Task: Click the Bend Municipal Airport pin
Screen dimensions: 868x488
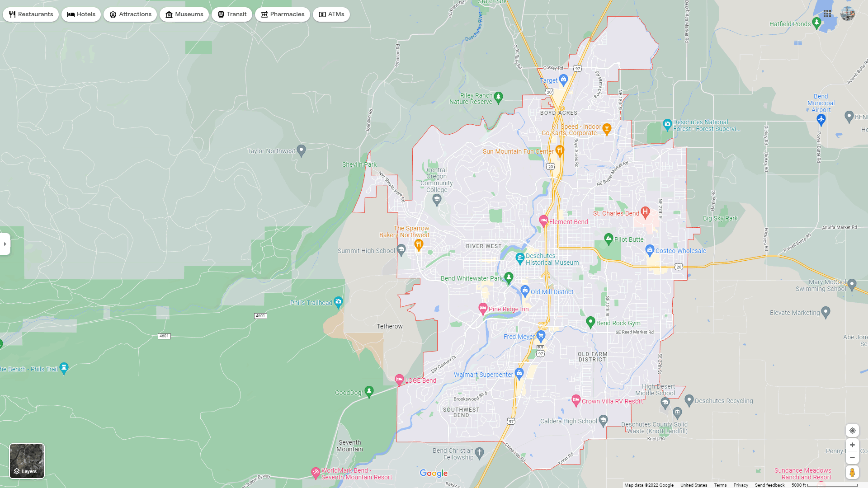Action: pyautogui.click(x=821, y=119)
